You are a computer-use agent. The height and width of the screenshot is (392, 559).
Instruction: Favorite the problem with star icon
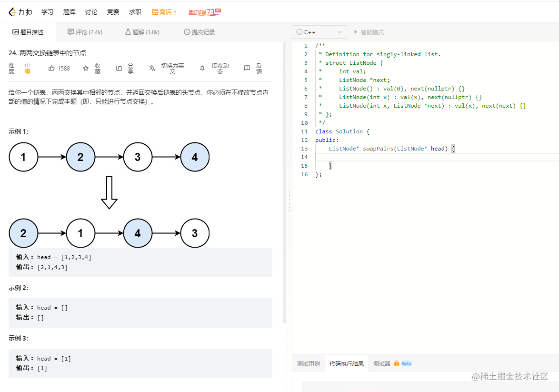click(86, 68)
